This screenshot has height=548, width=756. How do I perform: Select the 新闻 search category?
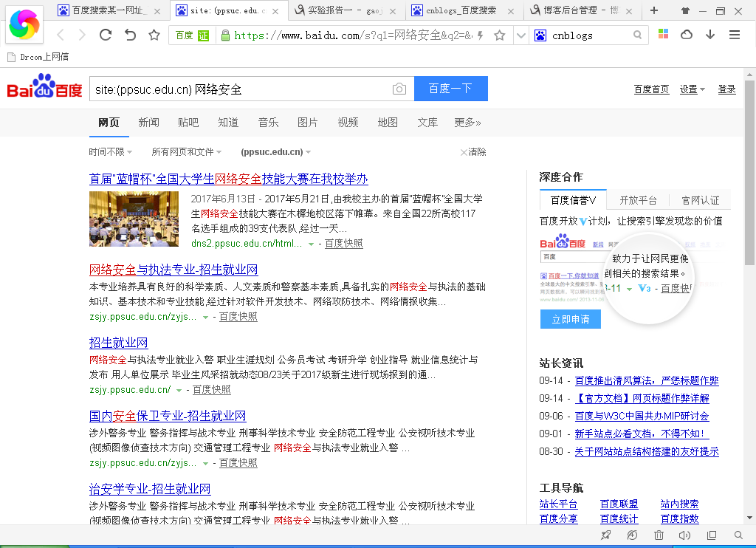(148, 123)
